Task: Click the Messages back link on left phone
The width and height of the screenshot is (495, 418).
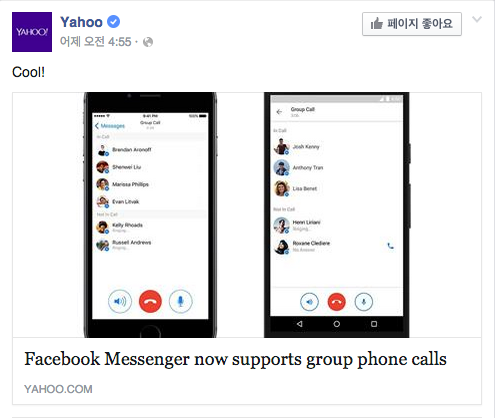Action: point(110,126)
